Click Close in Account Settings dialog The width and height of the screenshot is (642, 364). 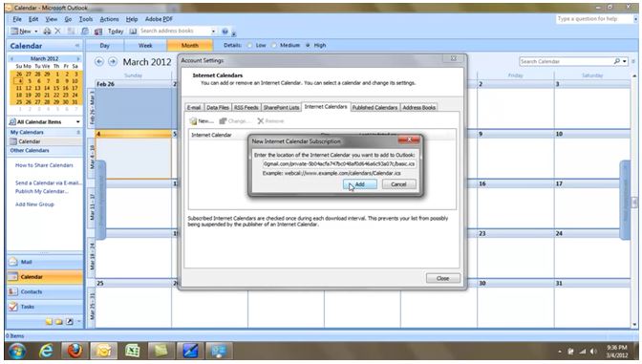click(442, 278)
